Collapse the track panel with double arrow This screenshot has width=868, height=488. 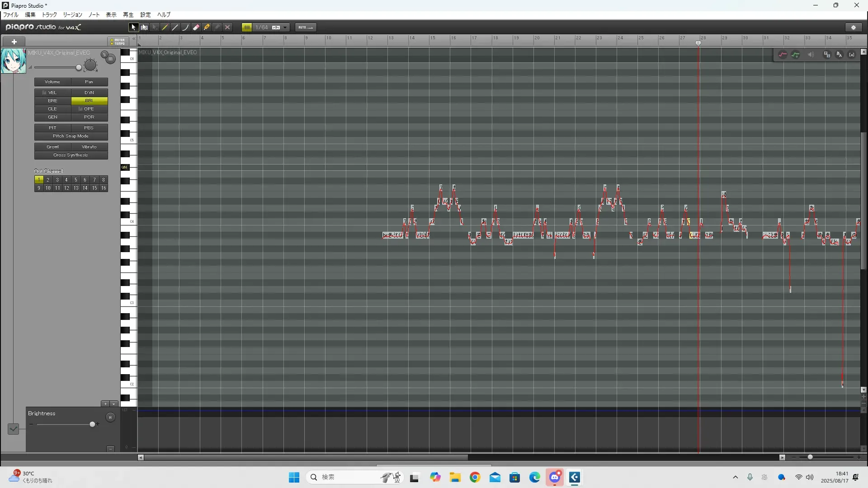[133, 39]
